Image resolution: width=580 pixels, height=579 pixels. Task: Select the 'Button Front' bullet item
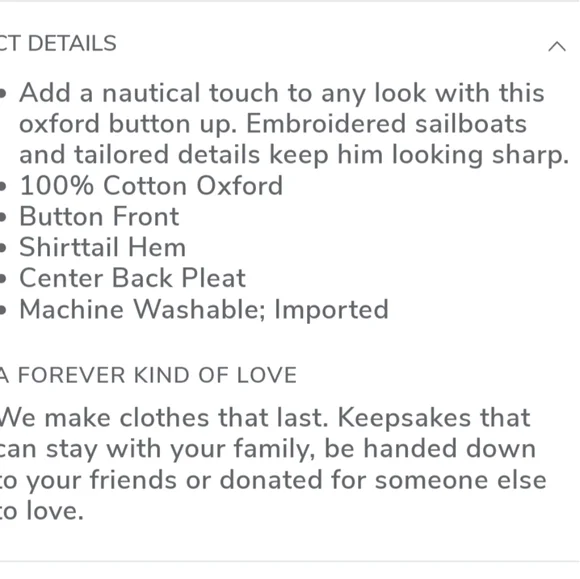100,216
